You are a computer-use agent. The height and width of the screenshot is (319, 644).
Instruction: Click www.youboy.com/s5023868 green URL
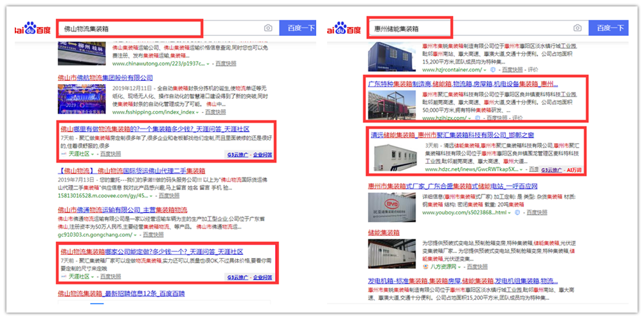465,212
